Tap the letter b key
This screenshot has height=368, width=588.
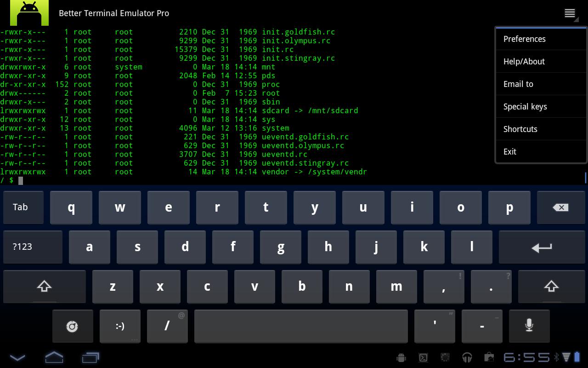tap(302, 287)
